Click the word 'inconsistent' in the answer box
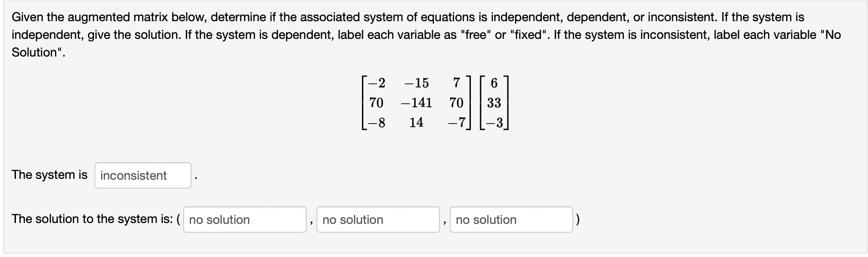Screen dimensions: 868x257 pos(133,175)
